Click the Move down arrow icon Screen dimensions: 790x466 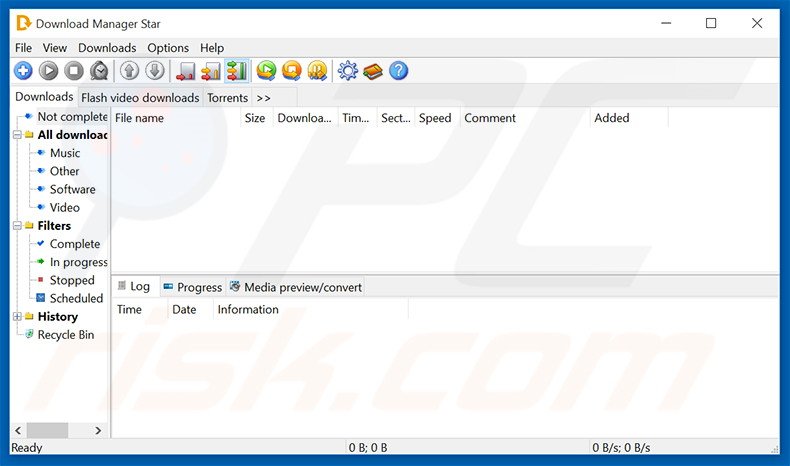click(155, 71)
